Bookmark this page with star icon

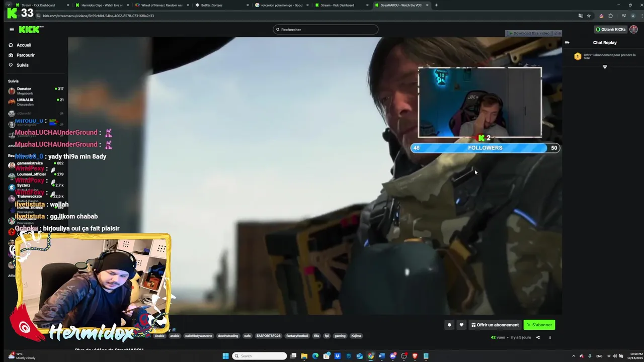[589, 16]
